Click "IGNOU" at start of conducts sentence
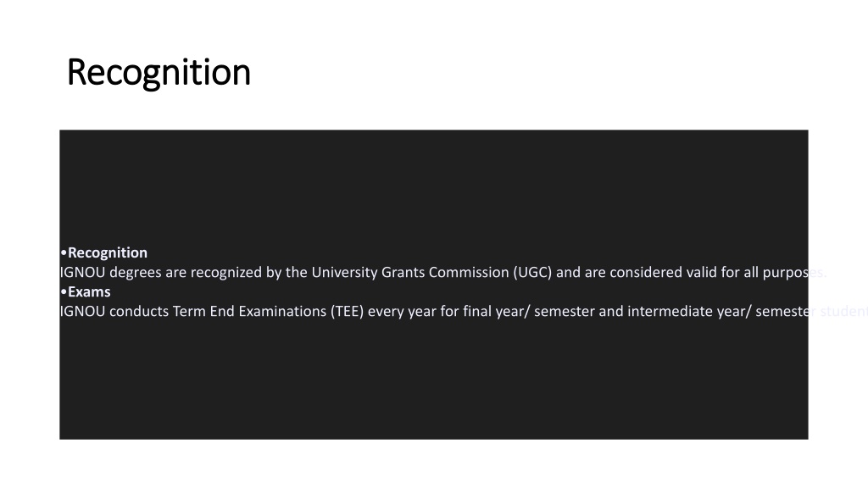868x488 pixels. click(x=82, y=311)
